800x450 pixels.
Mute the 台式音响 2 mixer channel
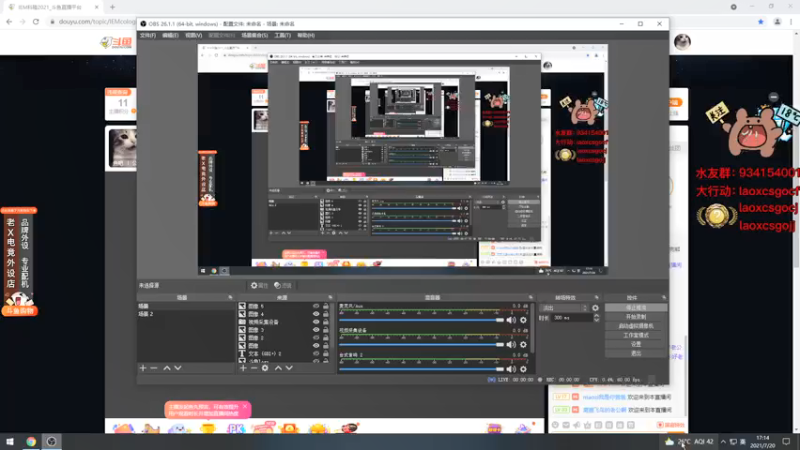511,369
